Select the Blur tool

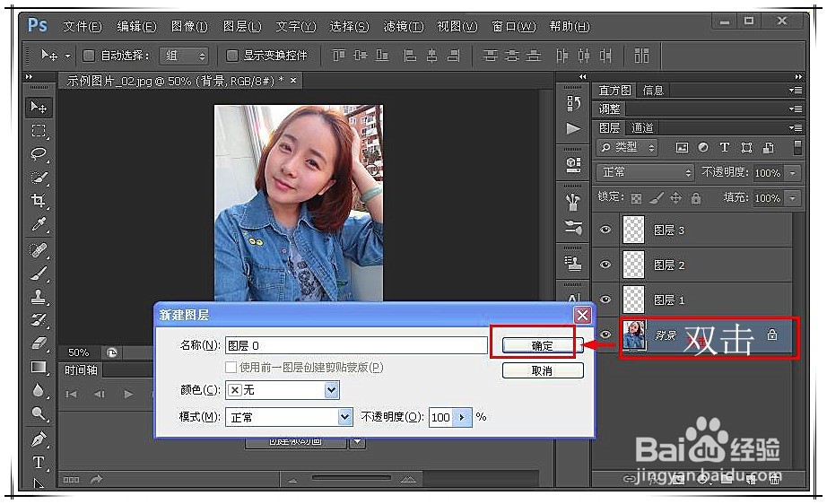pyautogui.click(x=39, y=390)
